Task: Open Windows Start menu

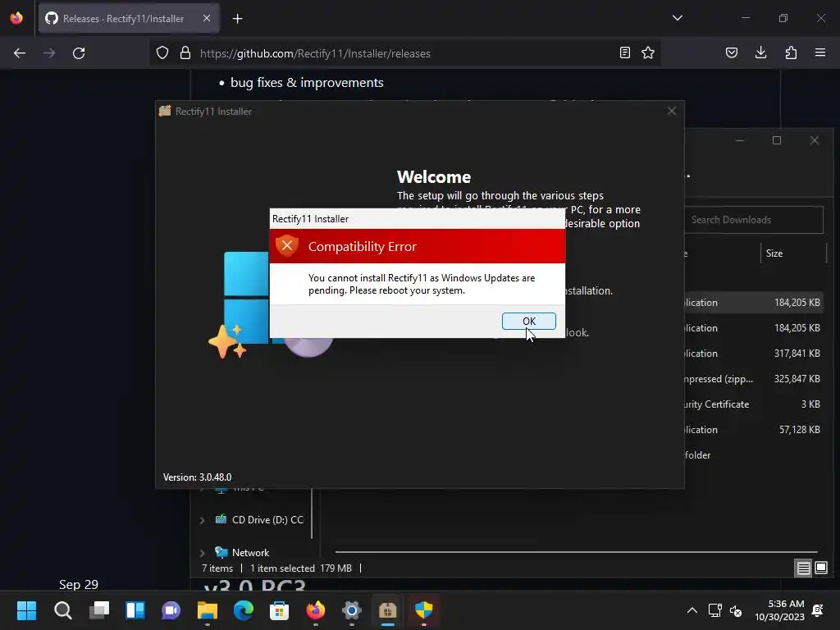Action: [x=26, y=610]
